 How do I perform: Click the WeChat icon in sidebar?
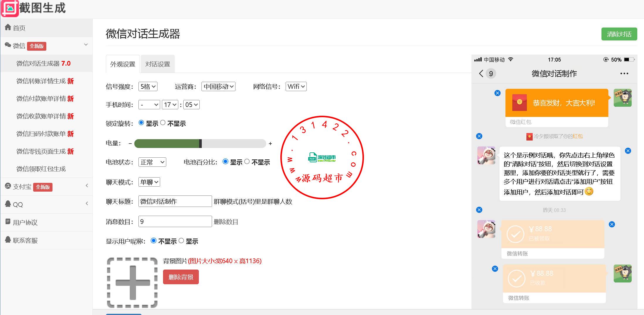pyautogui.click(x=8, y=45)
